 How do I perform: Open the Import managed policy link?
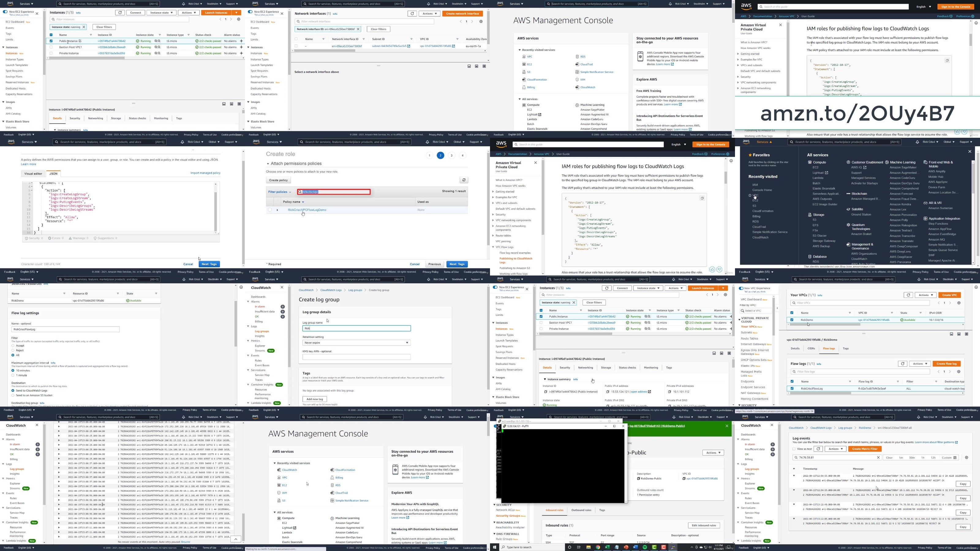[x=205, y=173]
